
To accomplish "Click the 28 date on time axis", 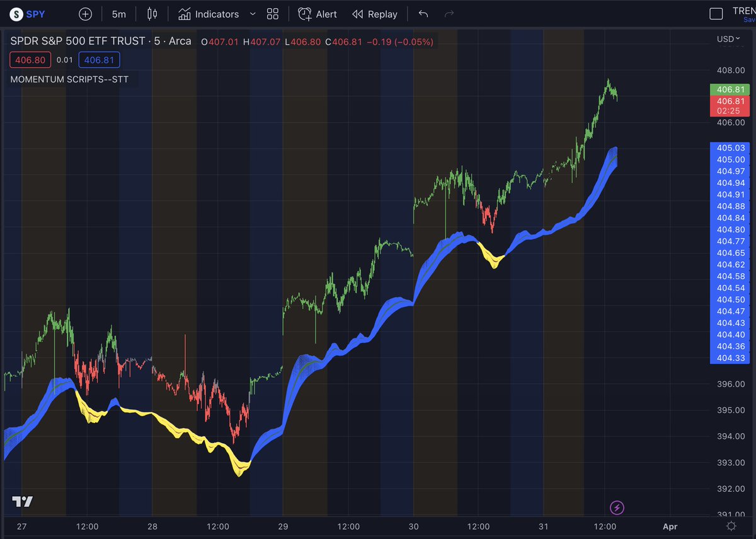I will [x=152, y=526].
